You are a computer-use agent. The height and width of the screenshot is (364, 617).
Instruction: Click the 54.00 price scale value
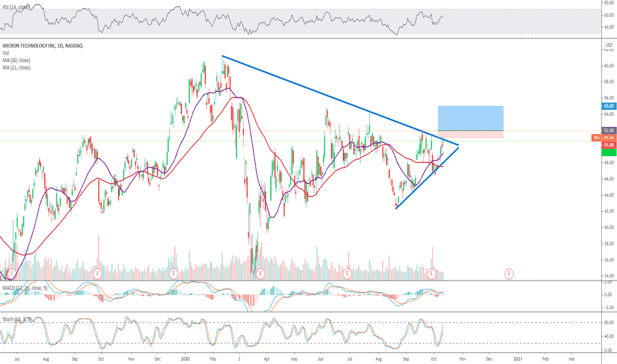pyautogui.click(x=609, y=114)
